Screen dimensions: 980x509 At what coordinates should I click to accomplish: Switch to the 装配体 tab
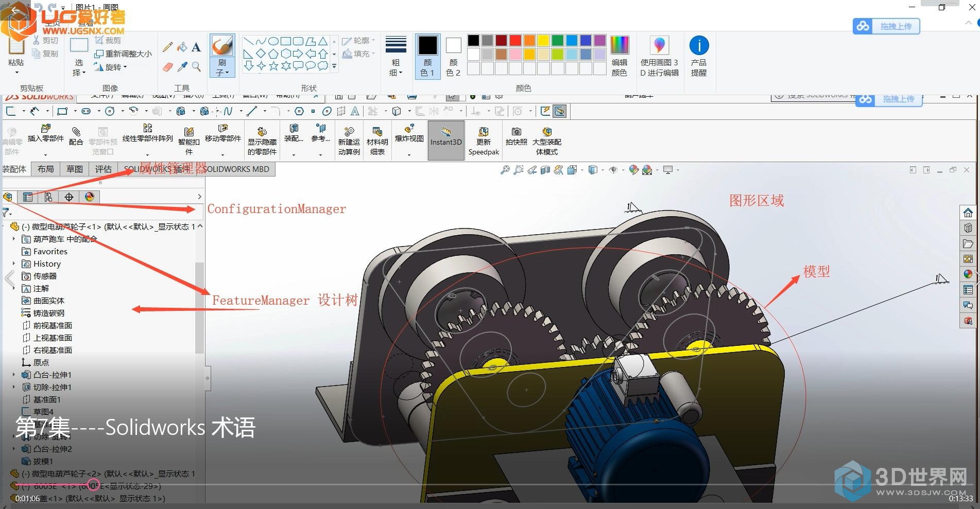click(x=14, y=169)
